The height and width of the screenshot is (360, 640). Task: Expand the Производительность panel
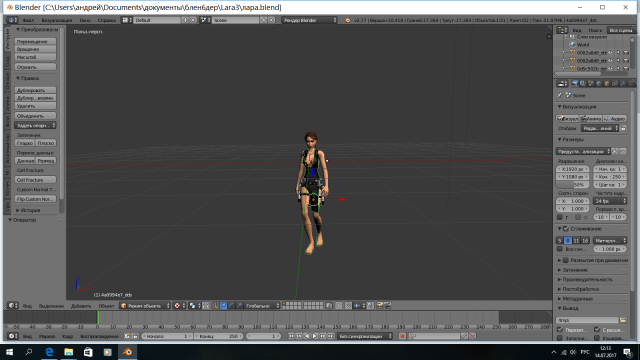[587, 280]
